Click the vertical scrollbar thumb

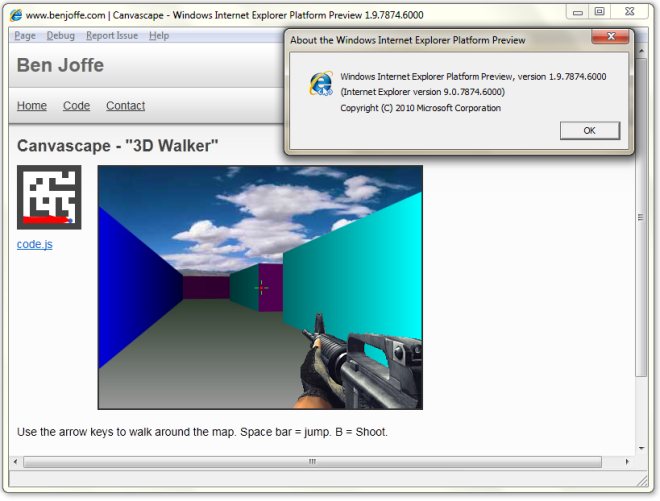tap(641, 217)
